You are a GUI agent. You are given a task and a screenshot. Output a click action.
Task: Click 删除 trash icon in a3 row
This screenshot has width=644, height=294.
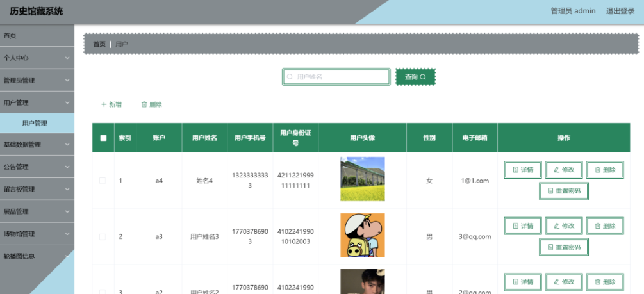point(598,226)
